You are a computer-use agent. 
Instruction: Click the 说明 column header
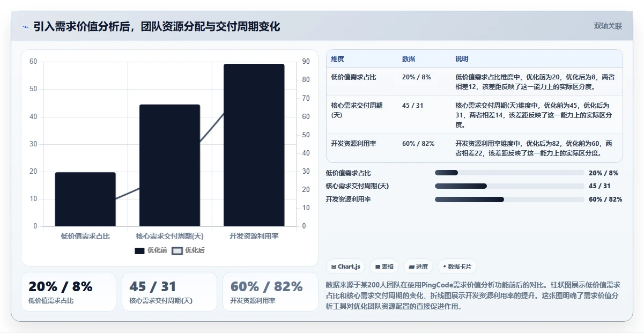[462, 59]
